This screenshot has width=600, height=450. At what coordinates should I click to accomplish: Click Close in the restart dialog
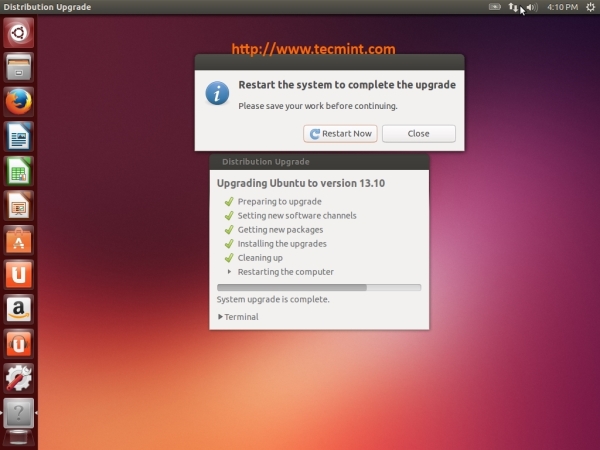[419, 134]
